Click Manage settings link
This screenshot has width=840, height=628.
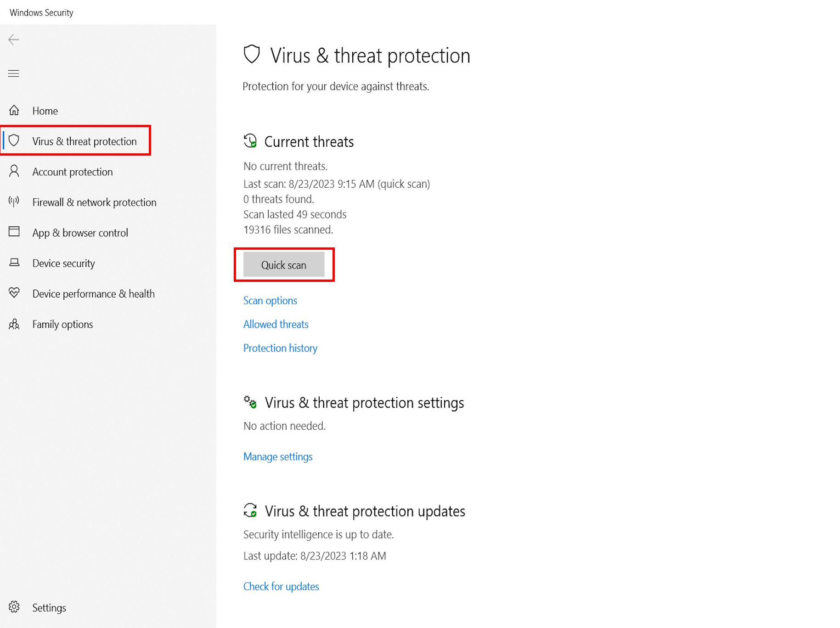pos(278,456)
